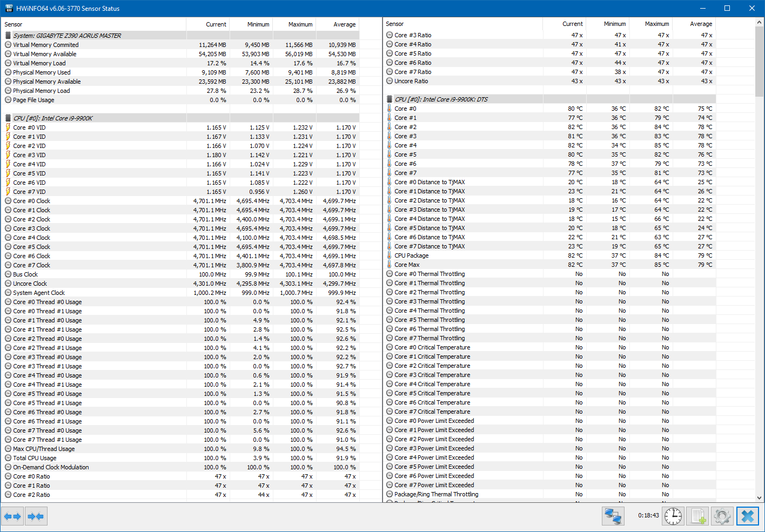Click circle icon beside Core #0 Thermal Throttling

tap(390, 274)
